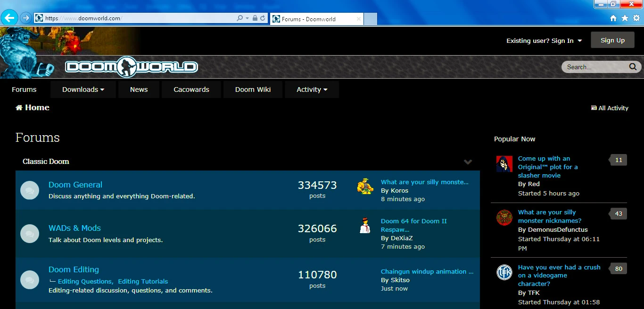This screenshot has height=309, width=644.
Task: Open the Editing Tutorials subforum
Action: tap(143, 281)
